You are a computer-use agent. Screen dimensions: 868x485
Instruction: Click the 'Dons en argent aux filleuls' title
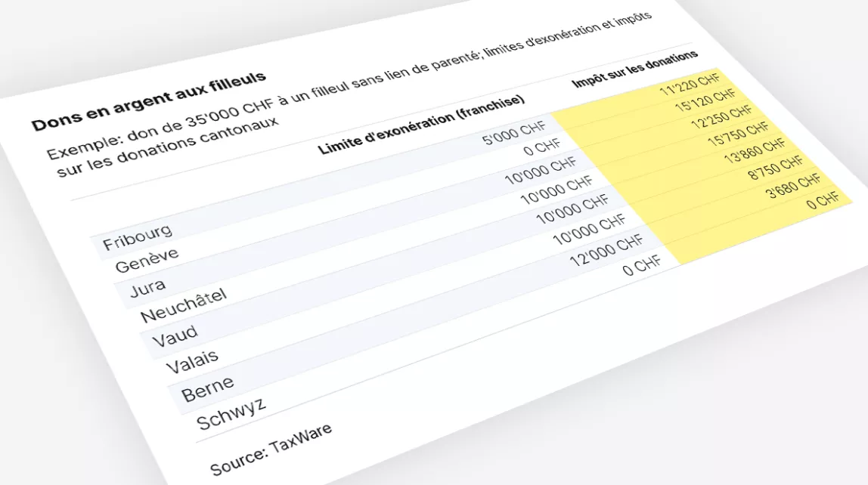(148, 100)
